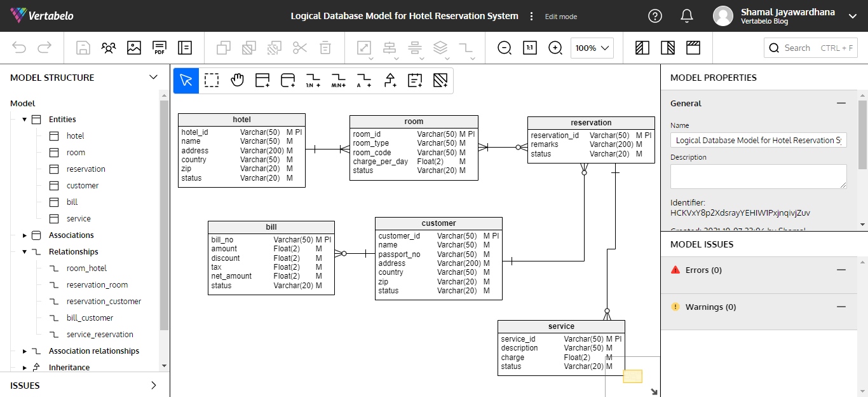Select service entity in the tree
The width and height of the screenshot is (868, 397).
[x=78, y=219]
